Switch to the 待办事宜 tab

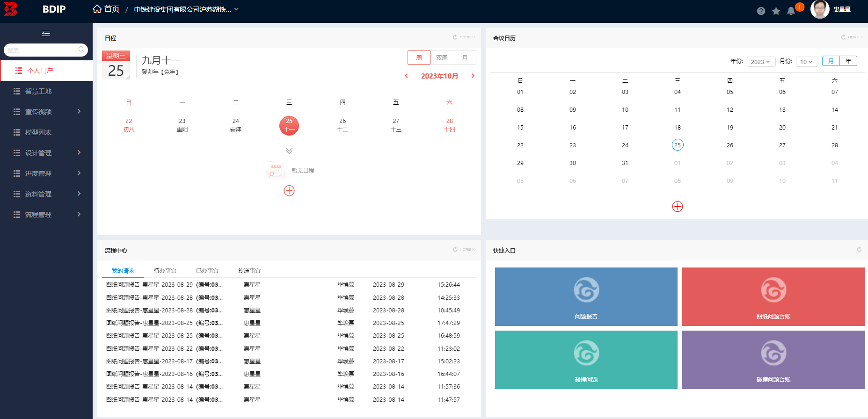[165, 271]
